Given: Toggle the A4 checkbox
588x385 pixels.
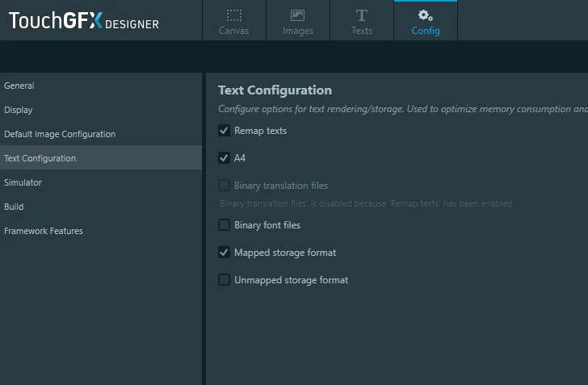Looking at the screenshot, I should tap(224, 158).
